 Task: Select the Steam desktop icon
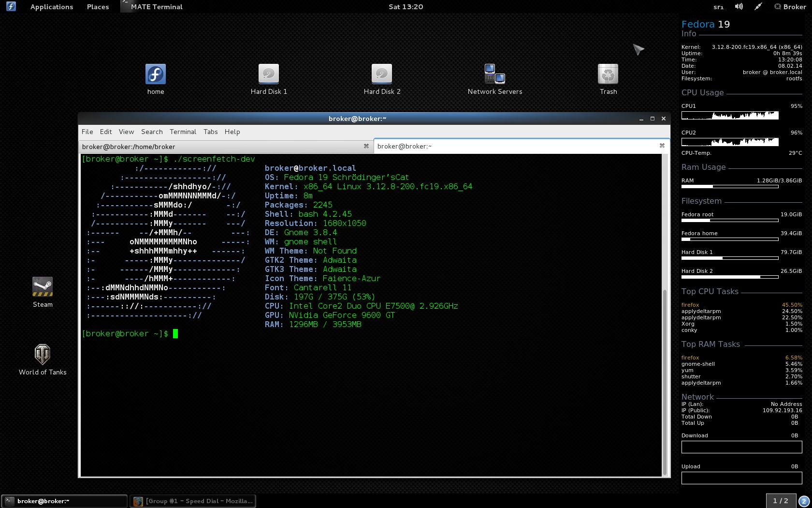coord(43,292)
